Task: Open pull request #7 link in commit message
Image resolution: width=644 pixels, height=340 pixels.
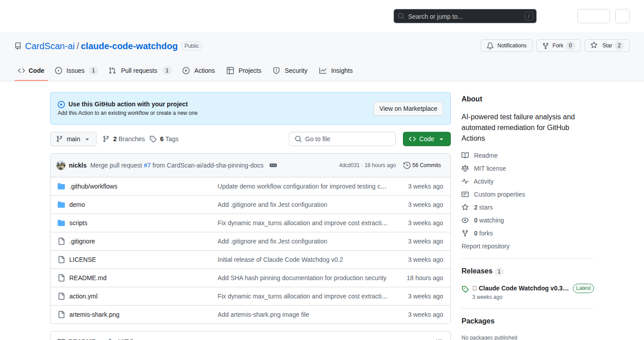Action: pyautogui.click(x=147, y=165)
